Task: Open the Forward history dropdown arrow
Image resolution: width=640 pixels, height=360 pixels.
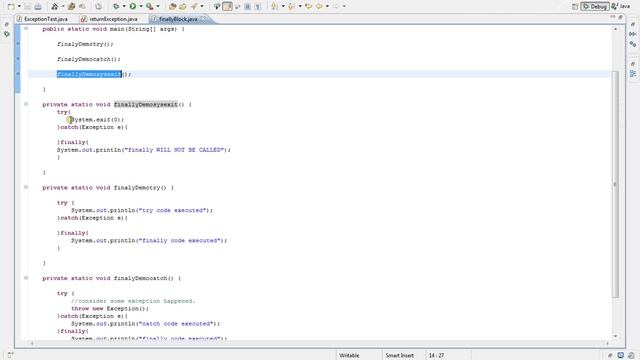Action: [x=344, y=7]
